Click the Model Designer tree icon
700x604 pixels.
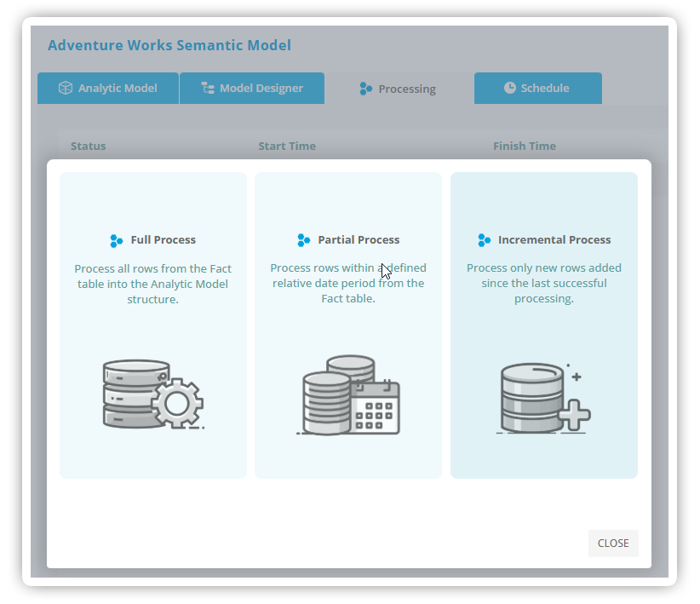pos(208,88)
